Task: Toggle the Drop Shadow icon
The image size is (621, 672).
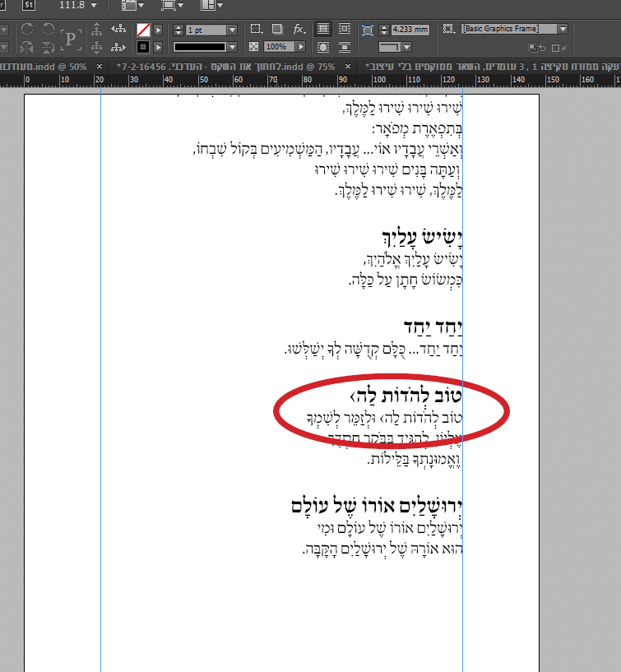Action: (277, 29)
